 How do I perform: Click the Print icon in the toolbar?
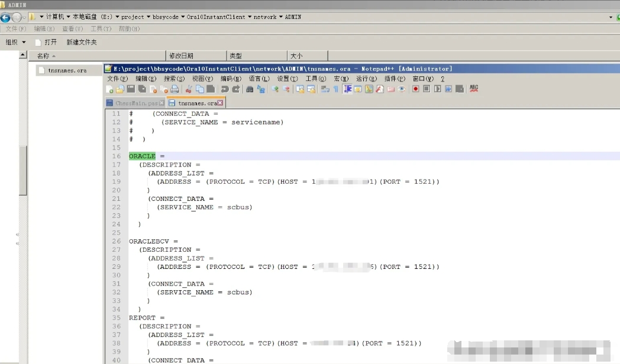(x=175, y=89)
